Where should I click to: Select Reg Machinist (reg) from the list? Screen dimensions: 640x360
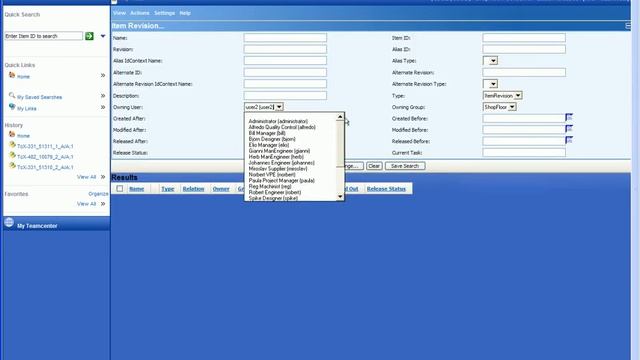tap(270, 186)
